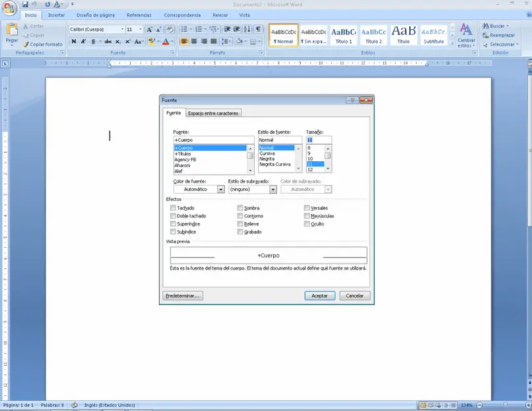Check the Subíndice checkbox
Screen dimensions: 532x411
[x=173, y=232]
